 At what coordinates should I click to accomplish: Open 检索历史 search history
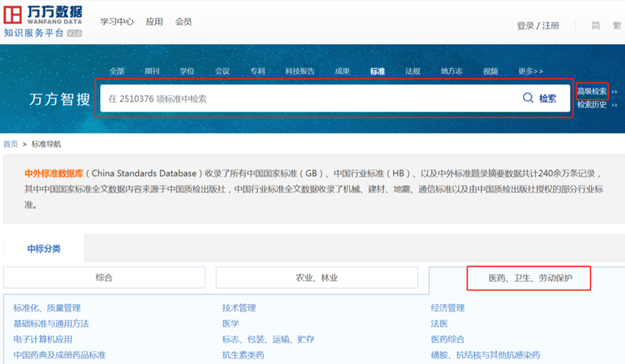[592, 105]
